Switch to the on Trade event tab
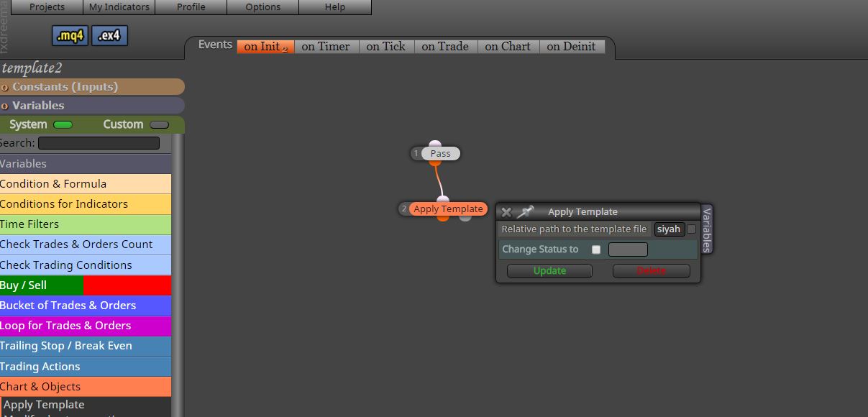Image resolution: width=868 pixels, height=417 pixels. tap(445, 46)
